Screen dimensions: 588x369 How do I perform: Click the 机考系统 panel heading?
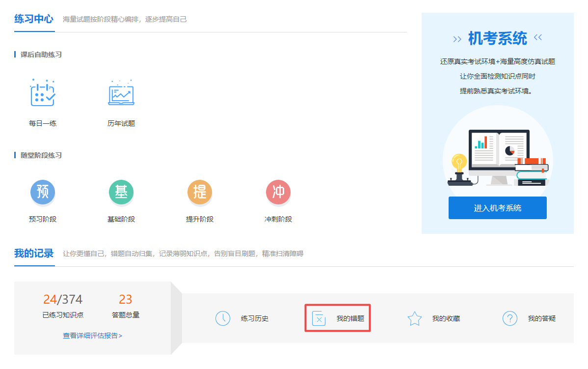click(497, 38)
